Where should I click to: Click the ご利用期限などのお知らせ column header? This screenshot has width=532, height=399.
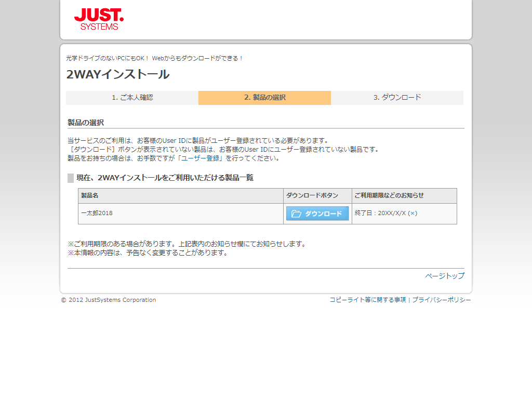[404, 196]
